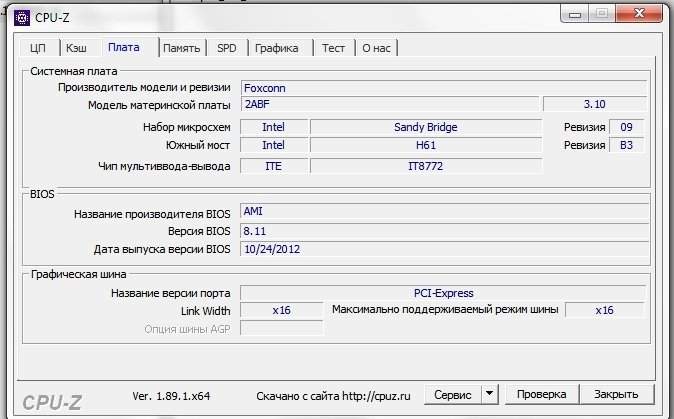Click the Закрыть button
This screenshot has width=674, height=419.
click(x=616, y=394)
